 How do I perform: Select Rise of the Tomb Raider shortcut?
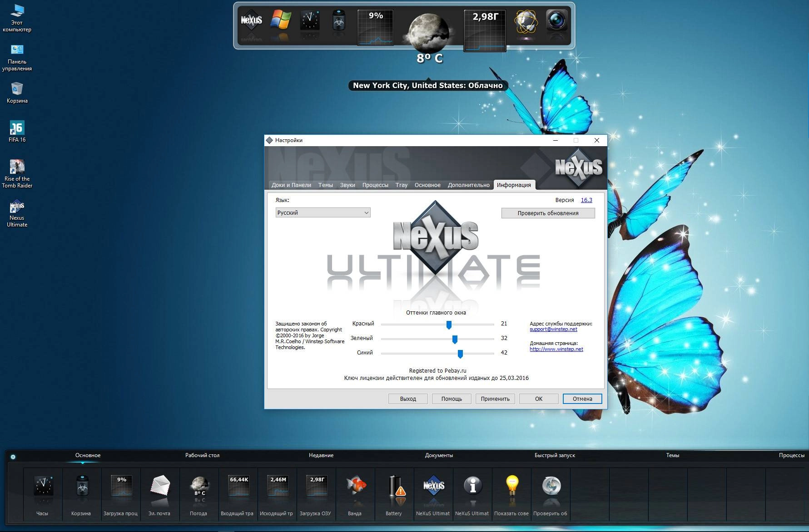tap(17, 174)
